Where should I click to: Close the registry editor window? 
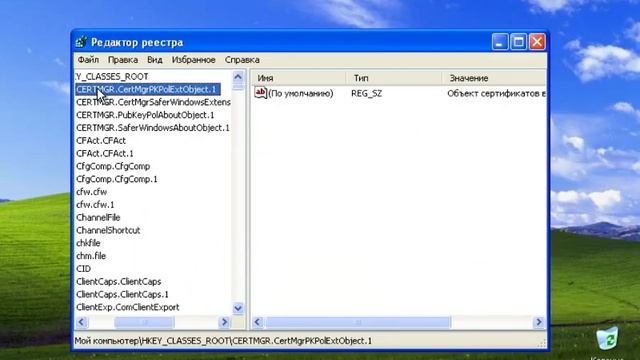537,42
